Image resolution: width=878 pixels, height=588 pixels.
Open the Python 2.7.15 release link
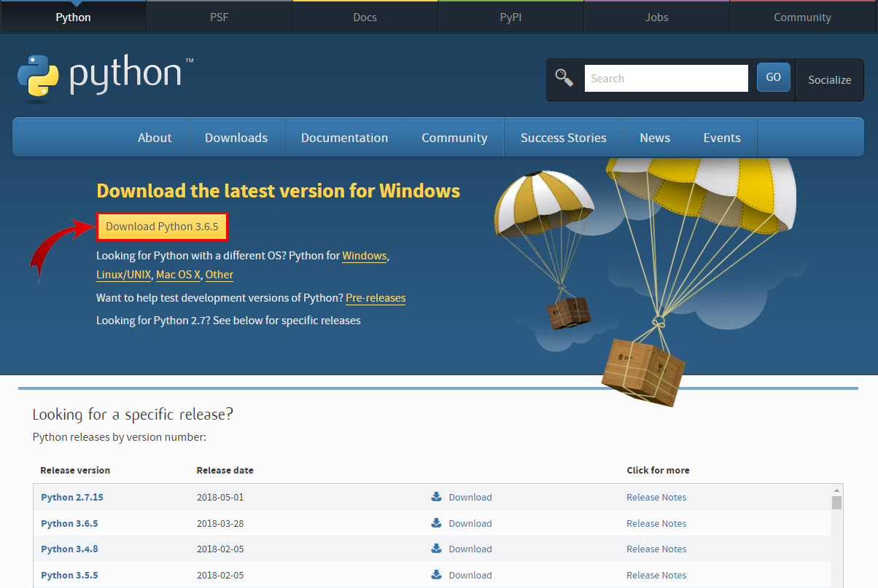click(x=72, y=497)
